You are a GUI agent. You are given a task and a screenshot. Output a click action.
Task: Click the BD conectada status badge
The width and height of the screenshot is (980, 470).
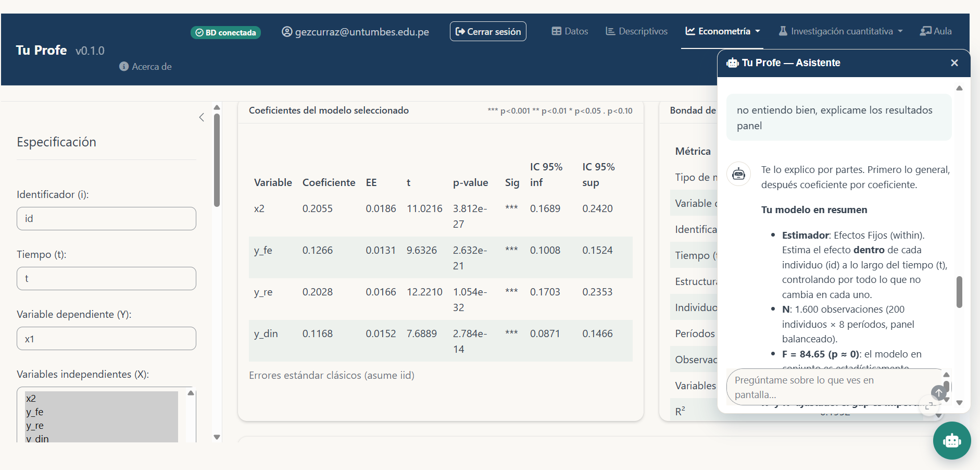click(x=225, y=32)
